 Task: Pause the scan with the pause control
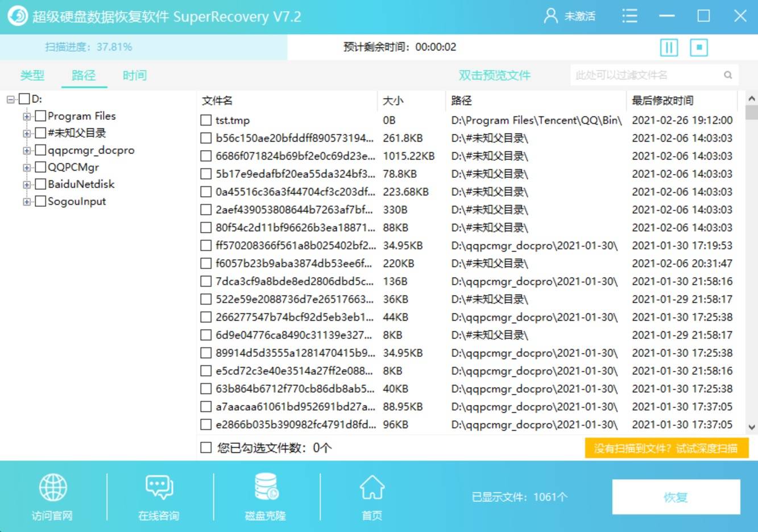coord(669,47)
